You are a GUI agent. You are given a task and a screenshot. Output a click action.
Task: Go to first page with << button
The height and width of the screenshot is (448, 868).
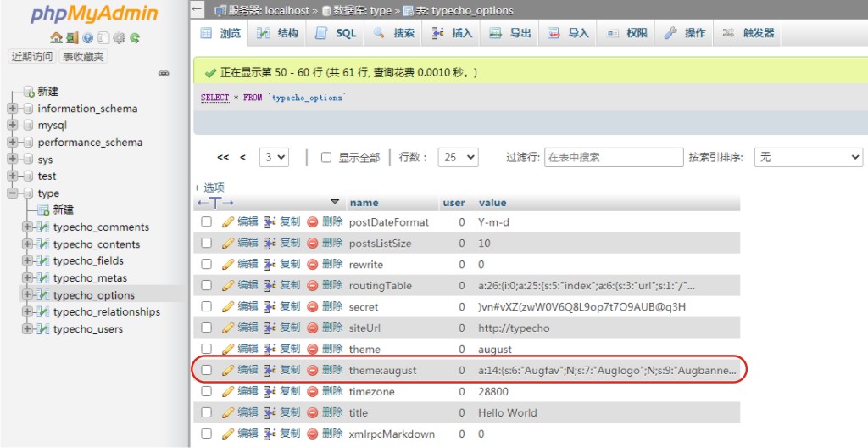tap(223, 158)
